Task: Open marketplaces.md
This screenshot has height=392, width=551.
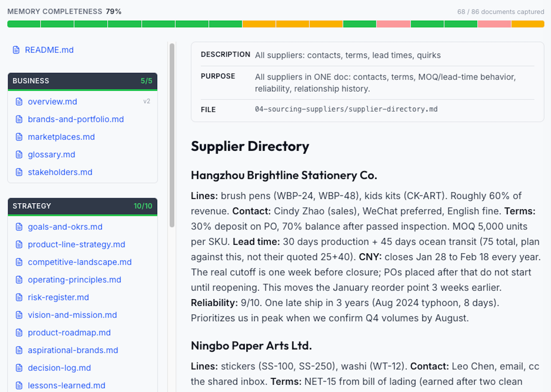Action: point(61,137)
